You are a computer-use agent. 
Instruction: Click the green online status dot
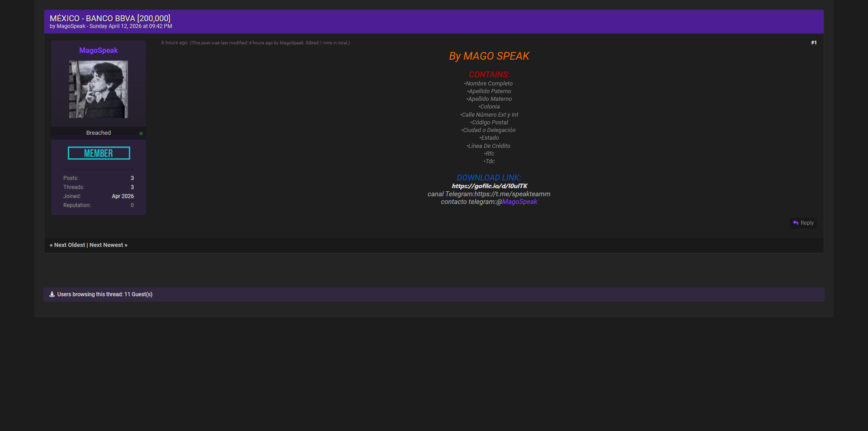point(141,133)
